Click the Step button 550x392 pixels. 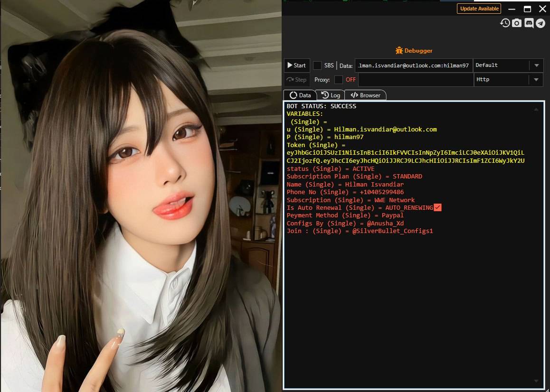(297, 80)
